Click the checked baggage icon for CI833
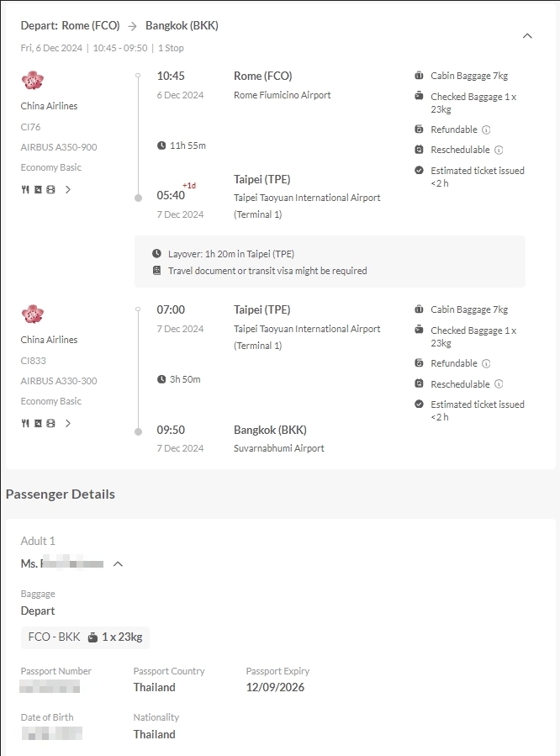560x756 pixels. (x=419, y=330)
